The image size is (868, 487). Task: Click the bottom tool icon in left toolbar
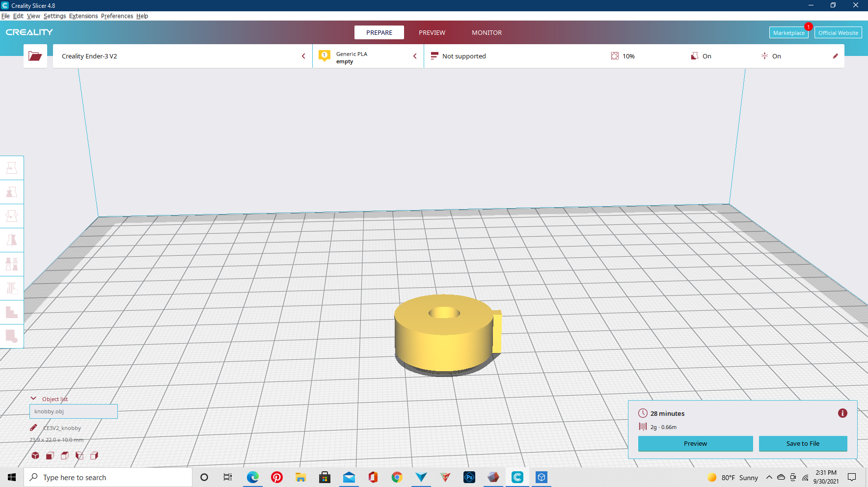click(x=12, y=336)
